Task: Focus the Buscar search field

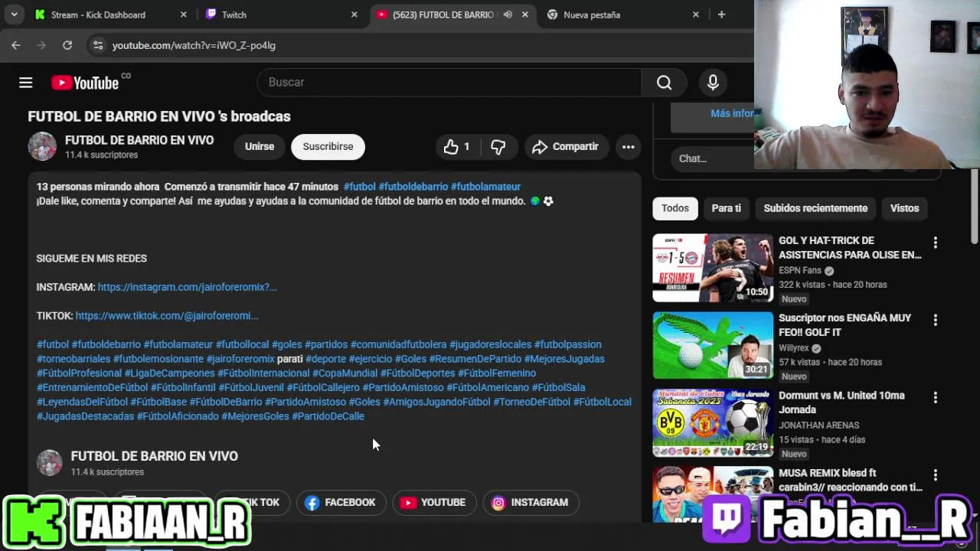Action: [x=449, y=83]
